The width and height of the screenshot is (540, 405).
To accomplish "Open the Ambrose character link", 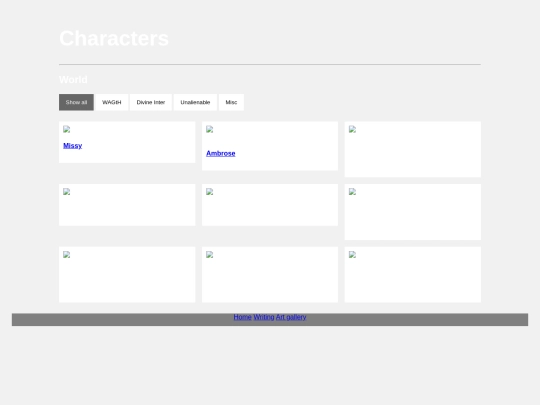I will [220, 153].
